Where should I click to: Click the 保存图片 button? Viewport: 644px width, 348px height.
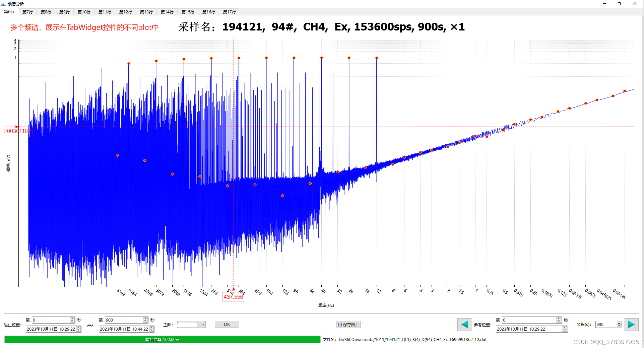(348, 324)
